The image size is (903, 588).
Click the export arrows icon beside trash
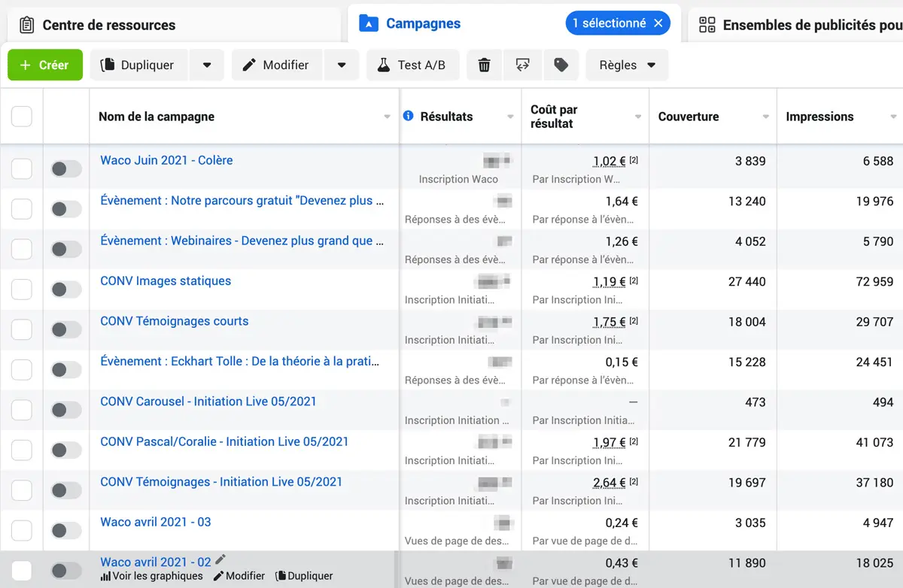tap(523, 65)
